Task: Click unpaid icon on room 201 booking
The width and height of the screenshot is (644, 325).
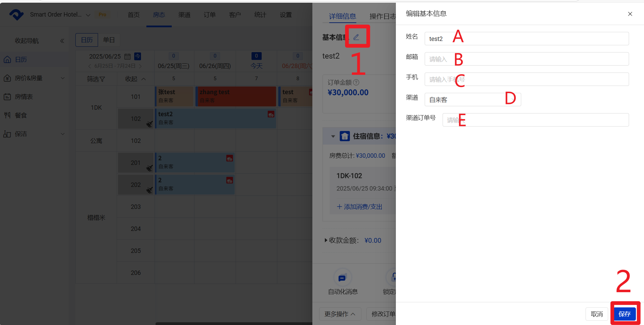Action: pos(230,158)
